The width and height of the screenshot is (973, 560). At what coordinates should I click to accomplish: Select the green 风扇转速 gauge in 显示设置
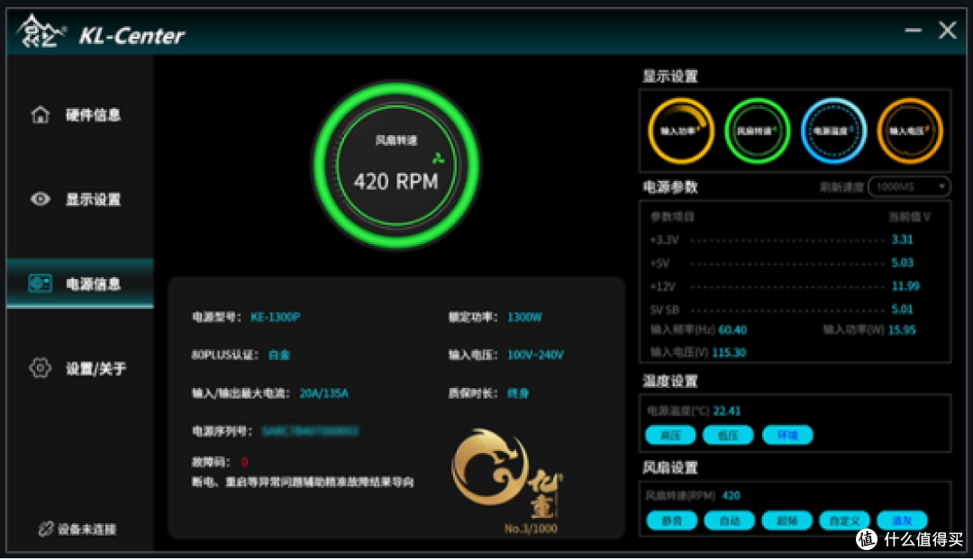point(757,131)
